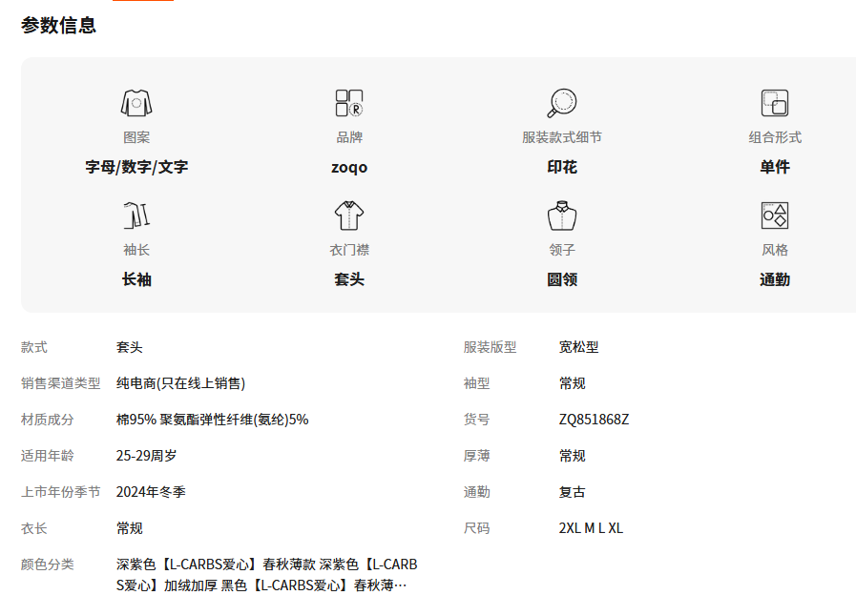This screenshot has width=856, height=616.
Task: Click the sleeve length (袖长) icon
Action: pyautogui.click(x=136, y=216)
